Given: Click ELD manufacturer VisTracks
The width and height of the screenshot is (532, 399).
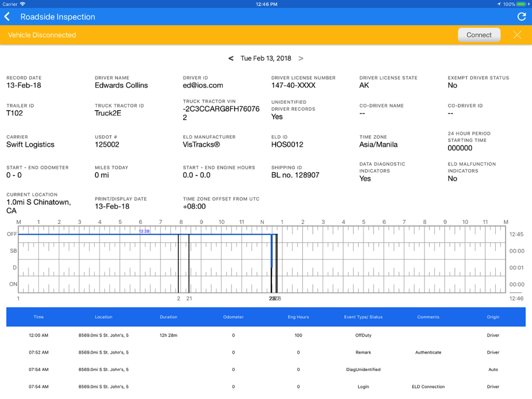Looking at the screenshot, I should pos(202,145).
